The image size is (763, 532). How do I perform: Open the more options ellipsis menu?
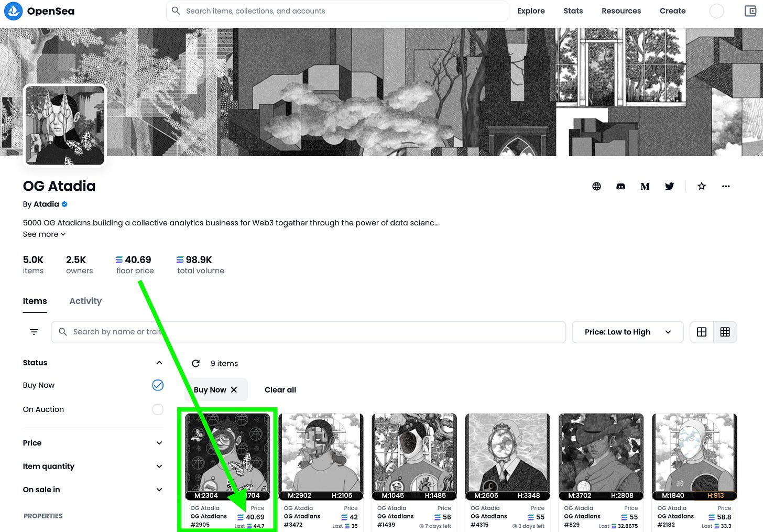(726, 186)
